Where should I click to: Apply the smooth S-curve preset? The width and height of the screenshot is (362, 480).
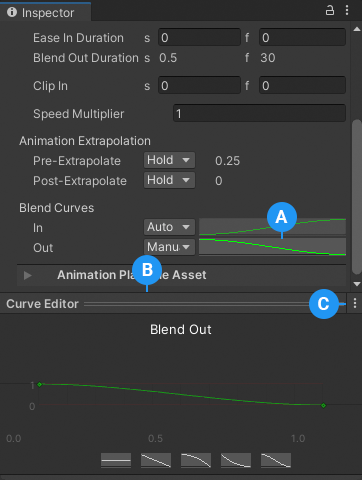pyautogui.click(x=276, y=460)
